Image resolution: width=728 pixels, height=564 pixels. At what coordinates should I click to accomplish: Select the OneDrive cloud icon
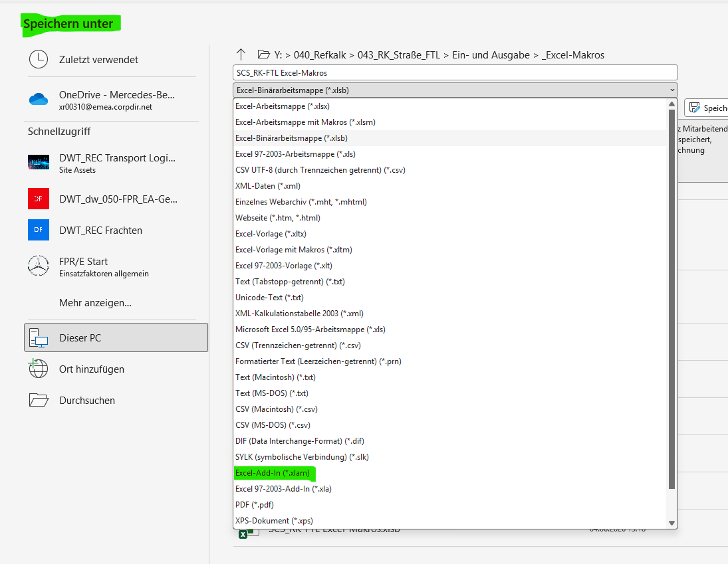[39, 99]
